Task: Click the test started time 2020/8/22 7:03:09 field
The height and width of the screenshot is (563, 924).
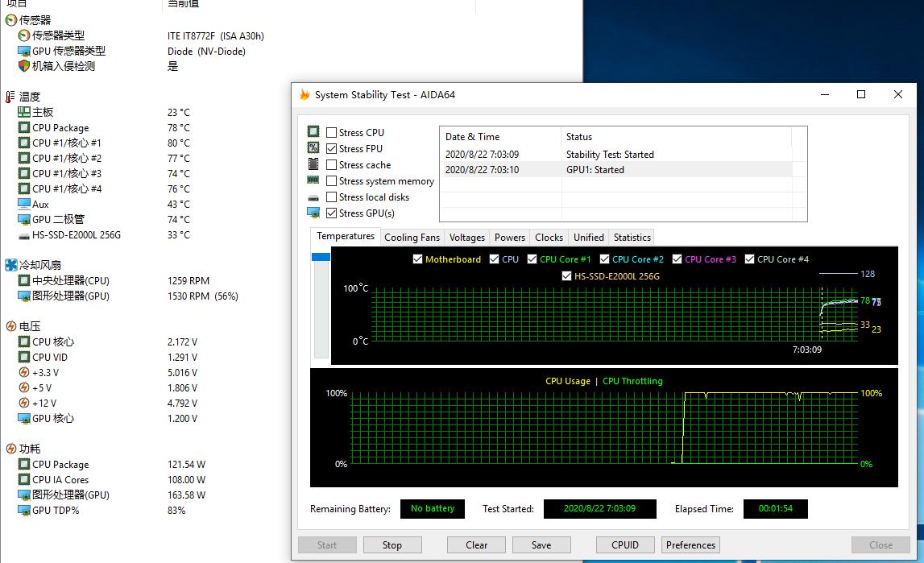Action: (x=600, y=508)
